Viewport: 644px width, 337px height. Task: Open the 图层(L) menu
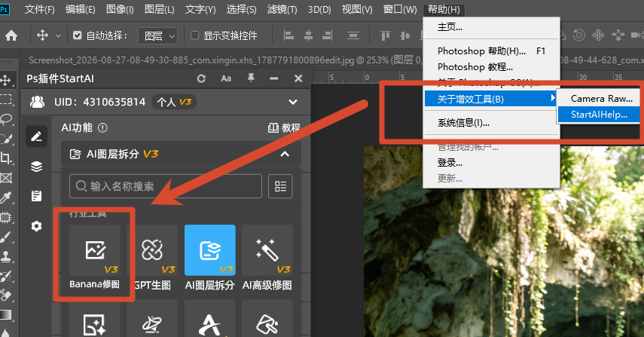(x=160, y=9)
